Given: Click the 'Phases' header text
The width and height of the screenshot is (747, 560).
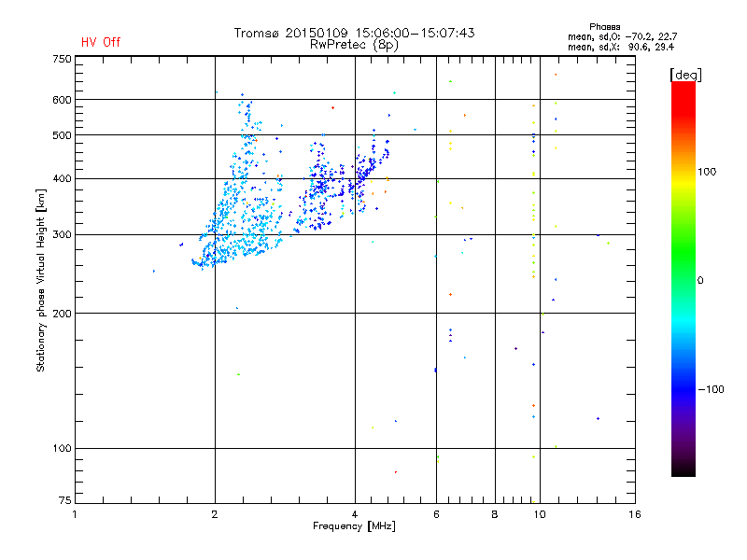Looking at the screenshot, I should click(x=604, y=27).
